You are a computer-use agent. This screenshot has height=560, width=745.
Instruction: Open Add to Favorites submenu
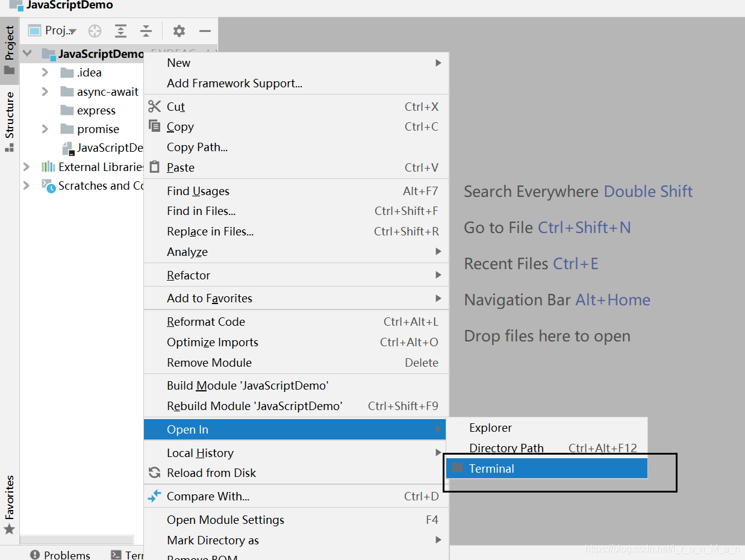tap(296, 298)
